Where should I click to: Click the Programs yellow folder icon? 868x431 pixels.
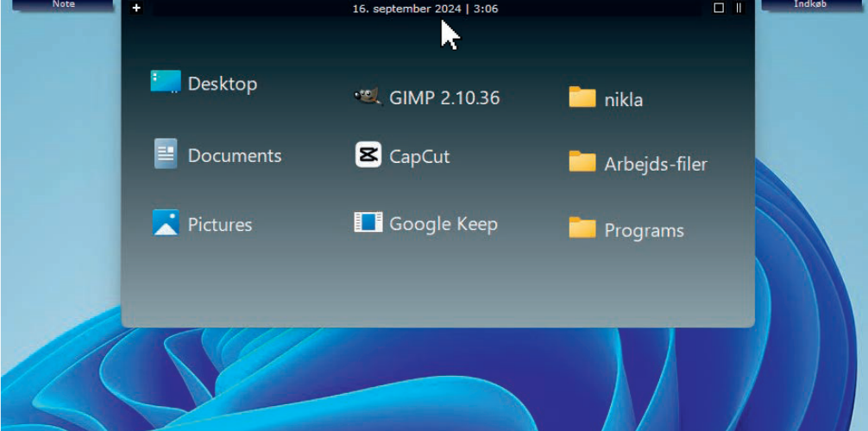tap(582, 228)
